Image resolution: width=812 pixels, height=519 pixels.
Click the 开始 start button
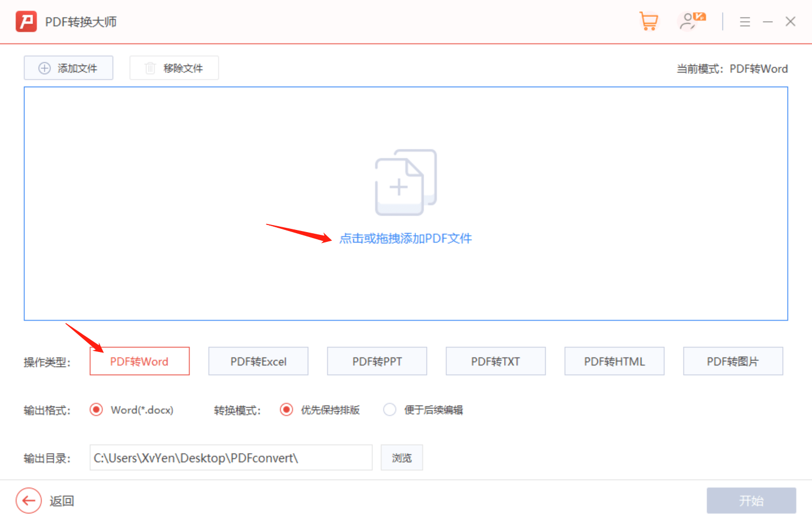pyautogui.click(x=751, y=501)
